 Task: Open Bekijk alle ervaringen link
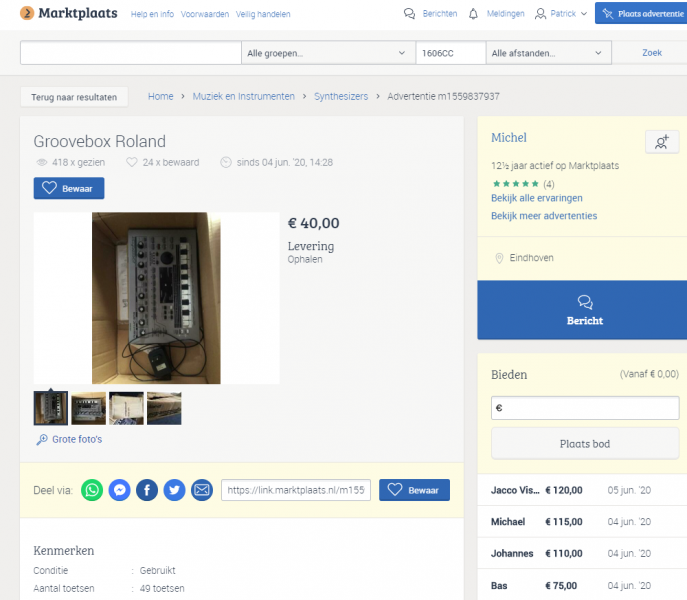coord(537,198)
